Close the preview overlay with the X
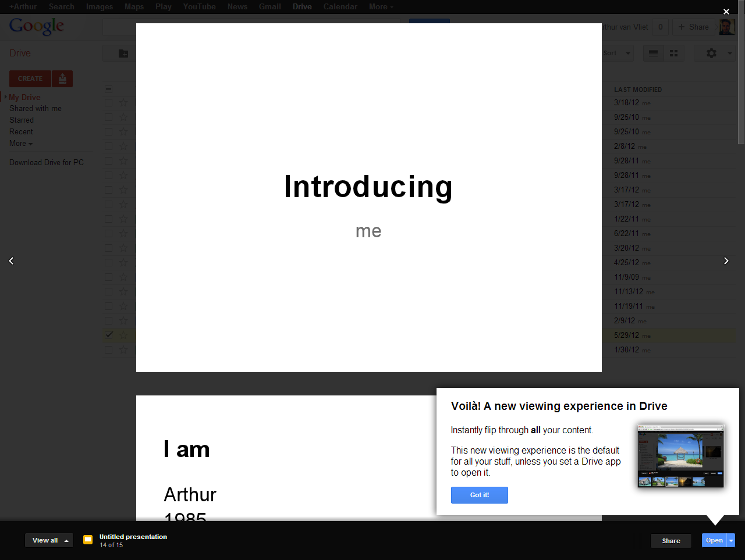This screenshot has width=745, height=560. (726, 12)
